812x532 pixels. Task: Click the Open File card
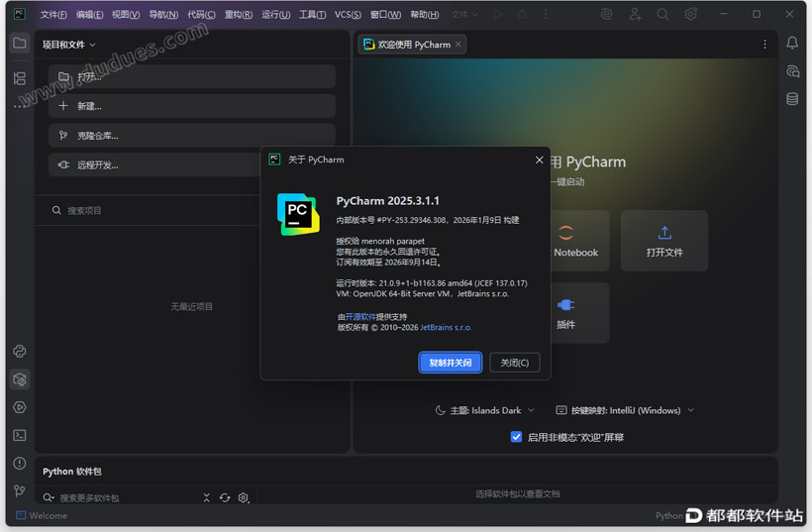coord(664,241)
